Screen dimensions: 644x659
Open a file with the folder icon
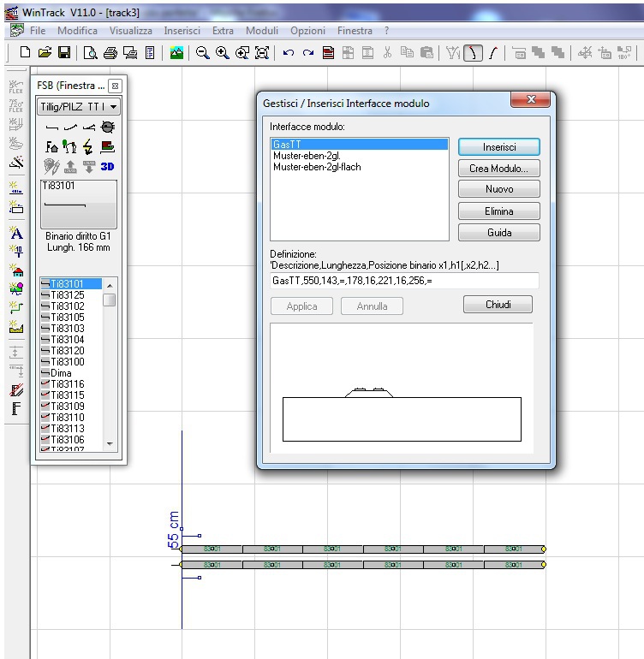pyautogui.click(x=45, y=52)
